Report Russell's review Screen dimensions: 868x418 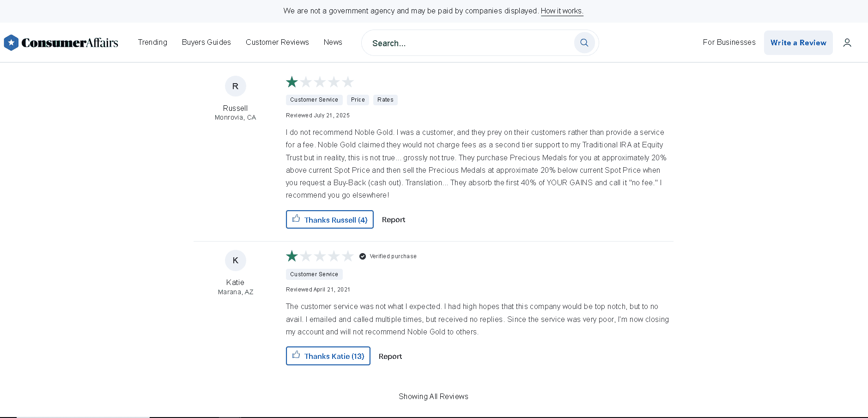[394, 220]
